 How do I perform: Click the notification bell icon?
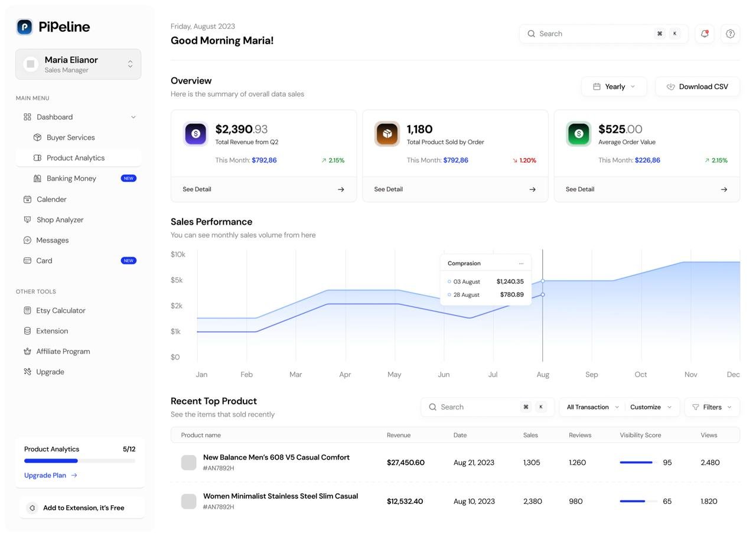pyautogui.click(x=704, y=34)
